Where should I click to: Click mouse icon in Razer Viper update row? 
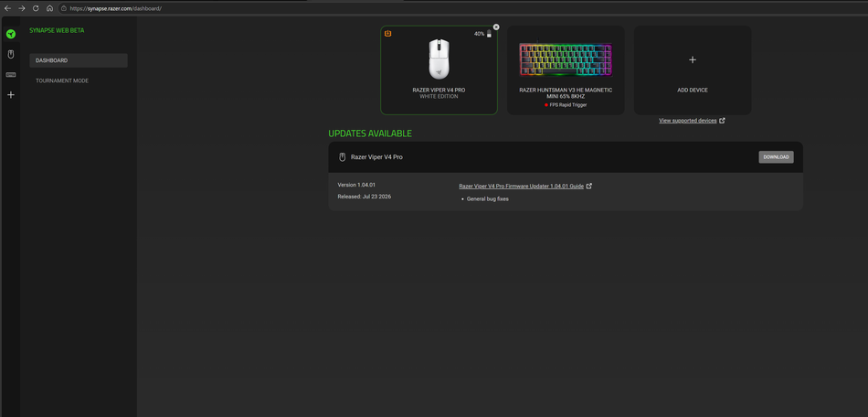(342, 157)
